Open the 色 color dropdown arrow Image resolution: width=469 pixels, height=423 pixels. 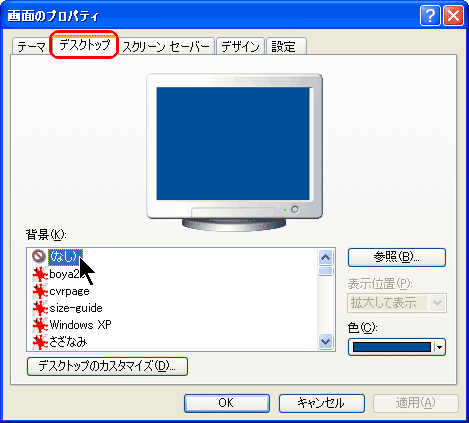[439, 347]
